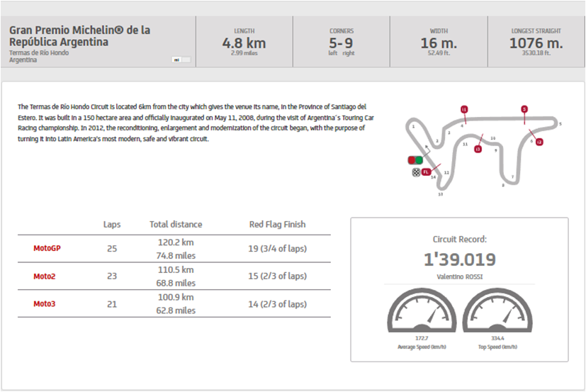
Task: Click the 62.8 miles distance value
Action: click(176, 310)
